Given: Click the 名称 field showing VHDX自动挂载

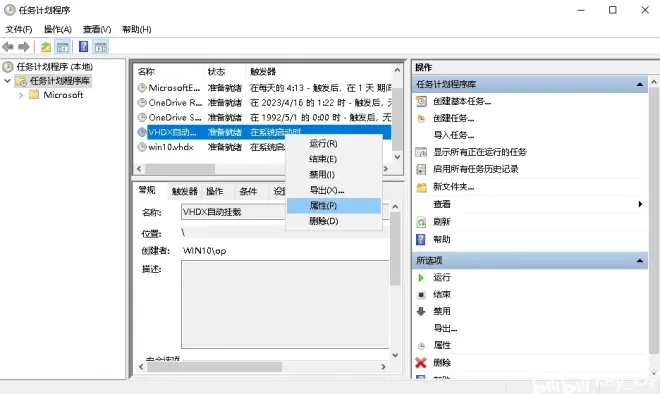Looking at the screenshot, I should [234, 212].
